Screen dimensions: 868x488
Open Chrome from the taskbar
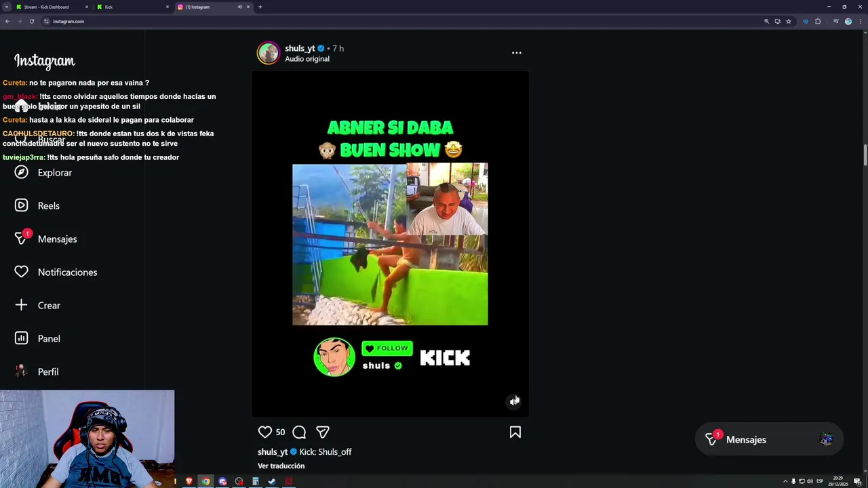point(205,481)
